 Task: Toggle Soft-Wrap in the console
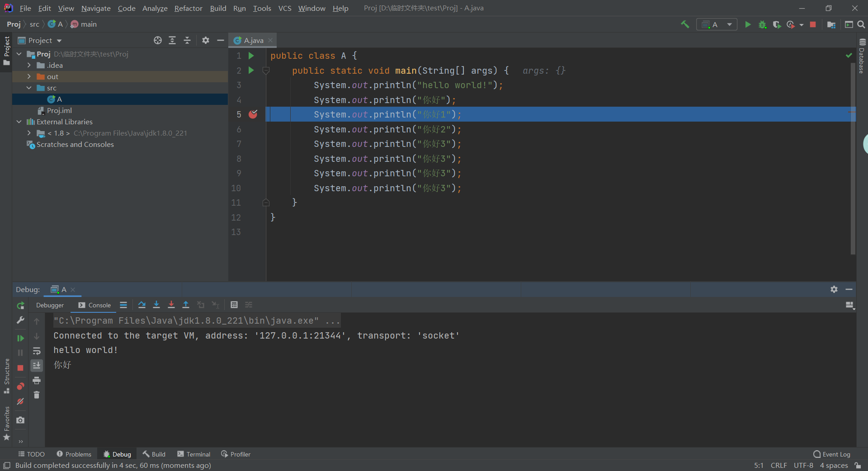click(37, 351)
